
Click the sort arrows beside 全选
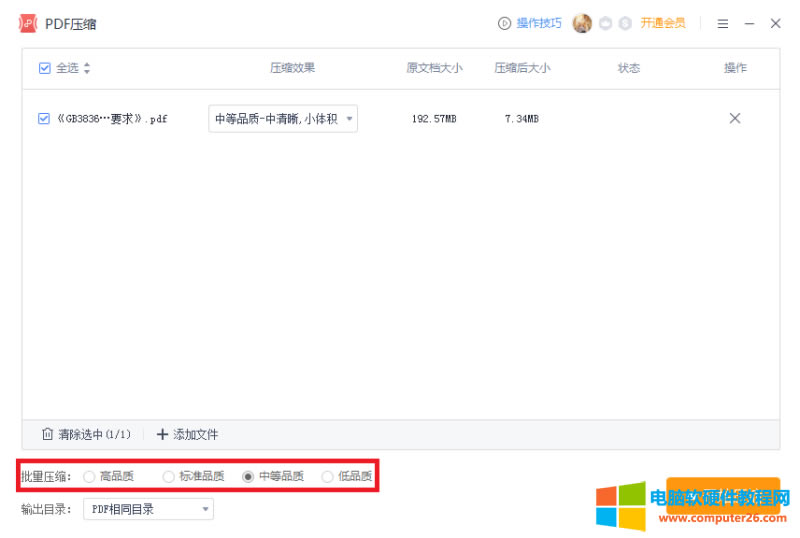[x=87, y=68]
